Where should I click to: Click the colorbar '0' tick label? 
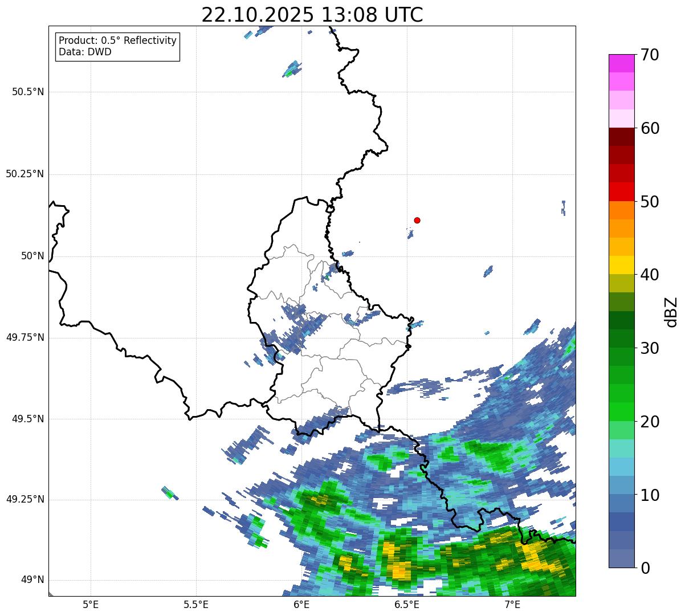click(645, 568)
